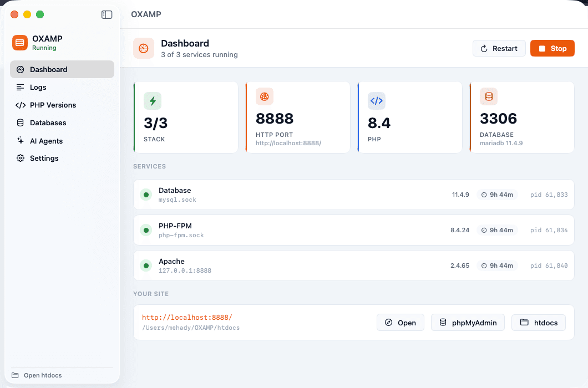Viewport: 588px width, 388px height.
Task: Click the database icon on 3306 card
Action: (489, 96)
